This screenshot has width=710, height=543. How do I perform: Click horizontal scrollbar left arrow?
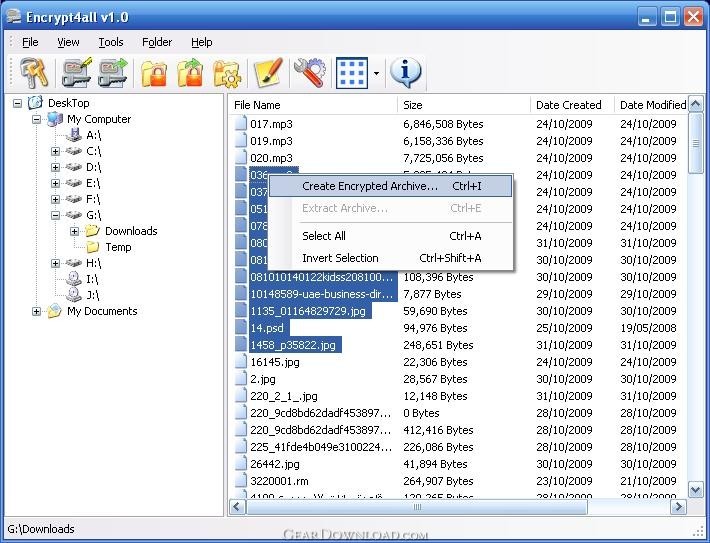coord(237,507)
